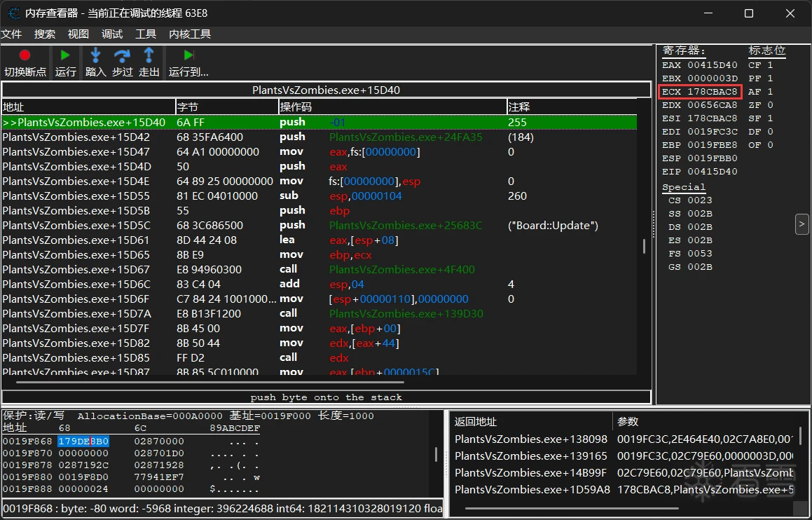Click the hex value 77941EF7
Screen dimensions: 812x520
click(159, 477)
